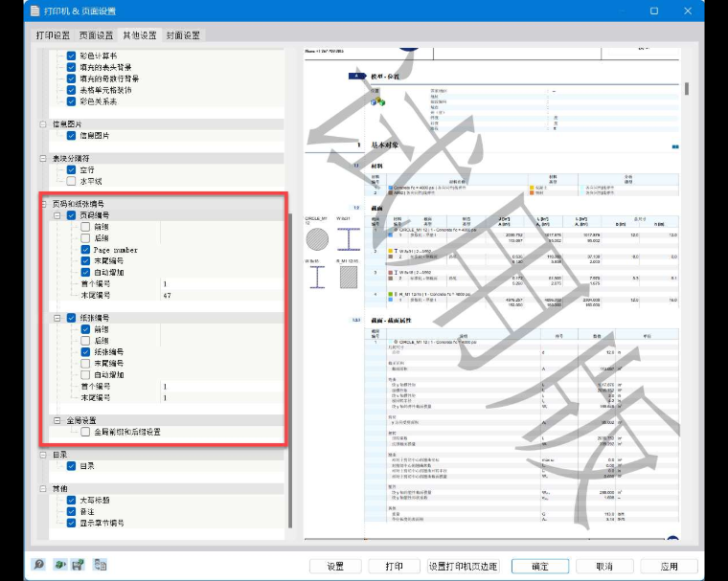Toggle the 填充的表头背景 checkbox
728x581 pixels.
click(x=71, y=67)
